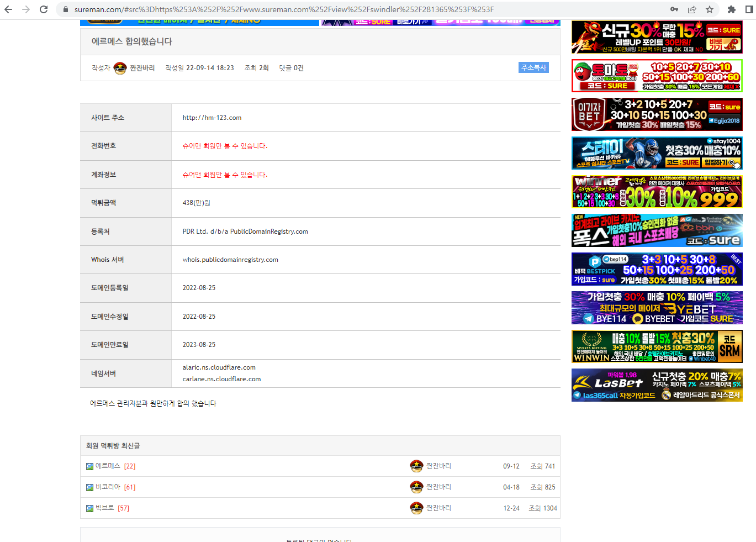
Task: Click the author avatar in the 비코리아 row
Action: [x=416, y=487]
